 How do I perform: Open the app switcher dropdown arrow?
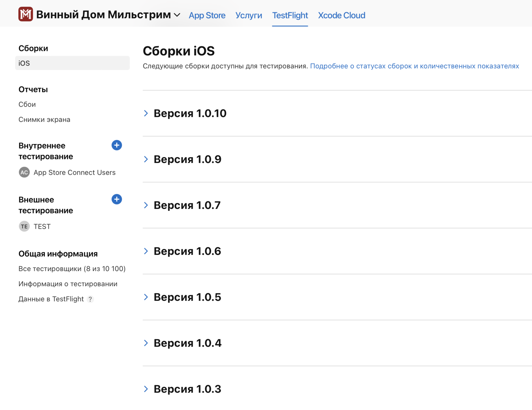(177, 15)
